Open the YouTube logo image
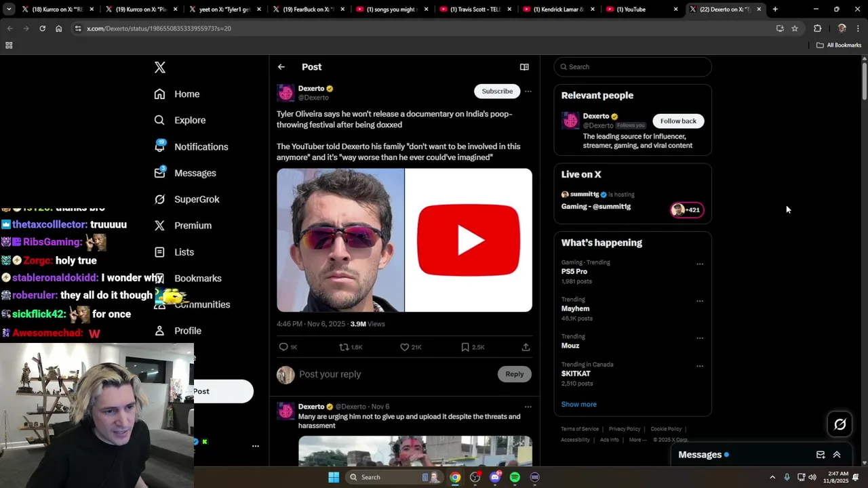The width and height of the screenshot is (868, 488). [x=469, y=241]
